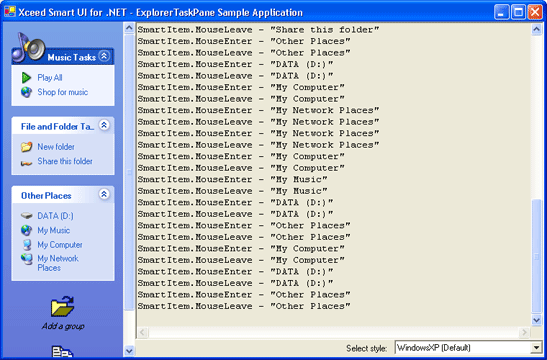Image resolution: width=547 pixels, height=360 pixels.
Task: Click the drive icon next to DATA (D:)
Action: pos(26,216)
